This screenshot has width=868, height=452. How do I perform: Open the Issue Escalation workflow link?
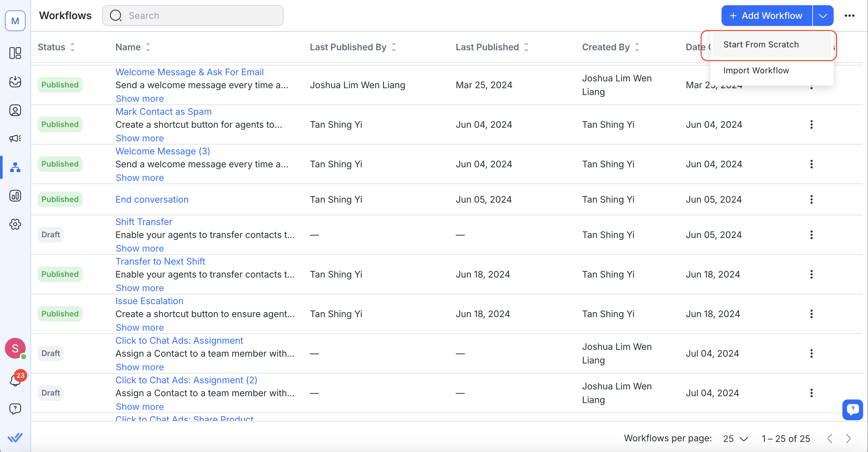click(149, 301)
